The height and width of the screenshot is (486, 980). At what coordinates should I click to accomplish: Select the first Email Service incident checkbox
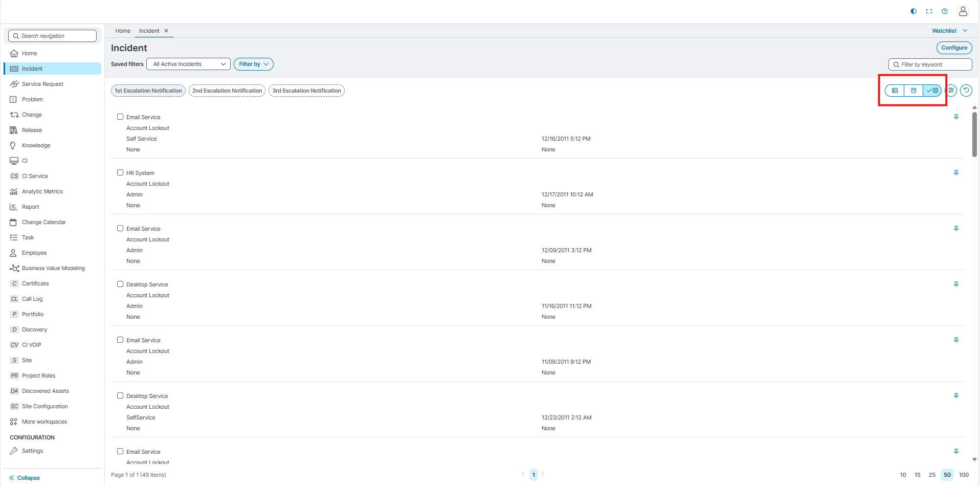pyautogui.click(x=120, y=117)
